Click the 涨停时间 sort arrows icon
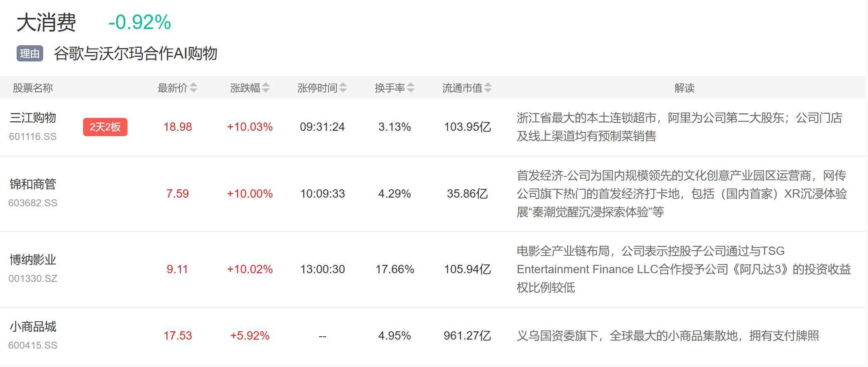Viewport: 868px width, 367px height. coord(343,88)
